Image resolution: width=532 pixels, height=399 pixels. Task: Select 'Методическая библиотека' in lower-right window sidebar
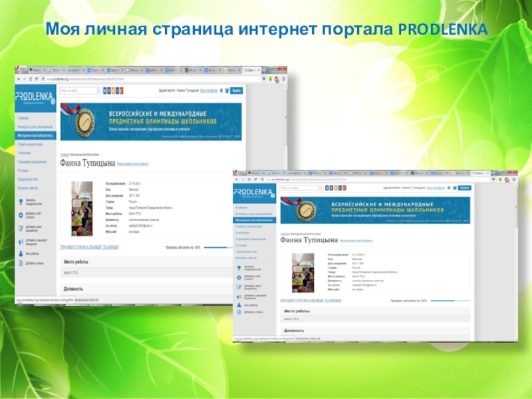tap(254, 220)
